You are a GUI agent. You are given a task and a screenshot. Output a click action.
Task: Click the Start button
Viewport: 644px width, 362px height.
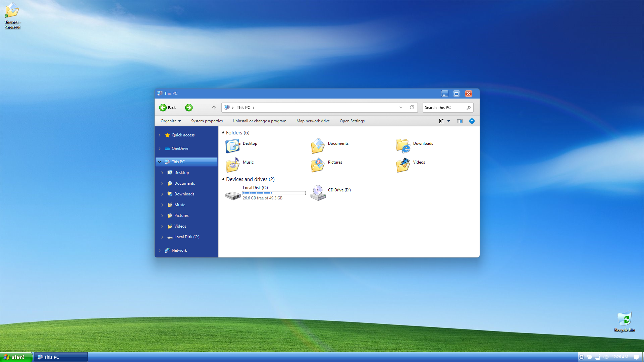pyautogui.click(x=16, y=357)
